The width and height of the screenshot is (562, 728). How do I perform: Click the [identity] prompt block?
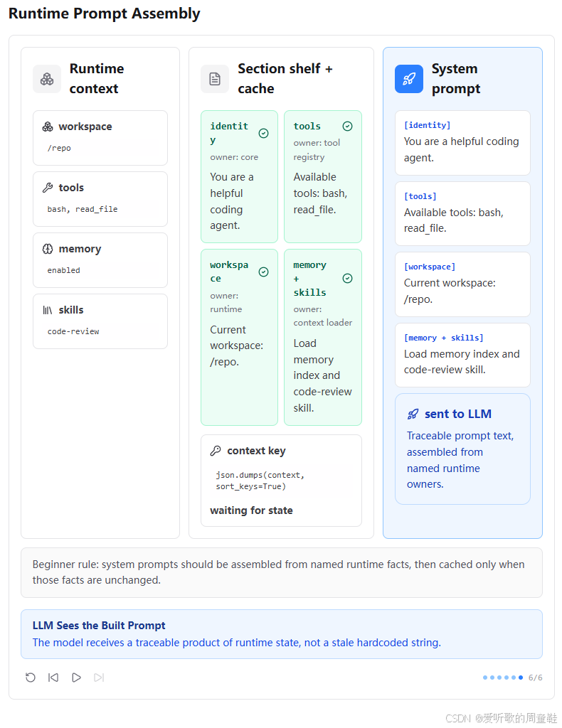(x=462, y=142)
